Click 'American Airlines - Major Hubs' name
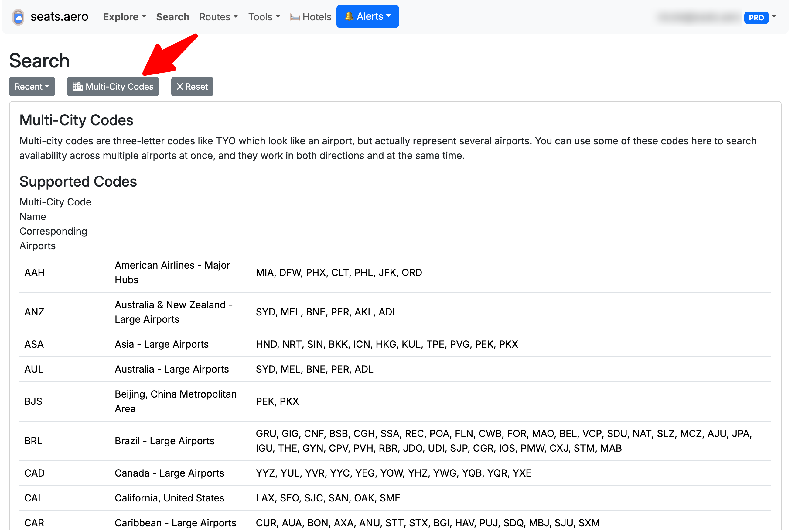The image size is (812, 530). (172, 273)
